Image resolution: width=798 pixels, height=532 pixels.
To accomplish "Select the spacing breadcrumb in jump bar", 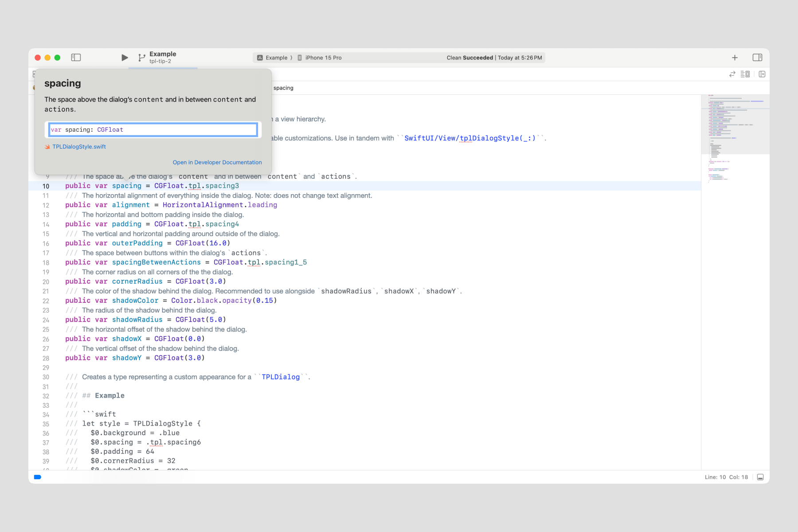I will point(283,88).
